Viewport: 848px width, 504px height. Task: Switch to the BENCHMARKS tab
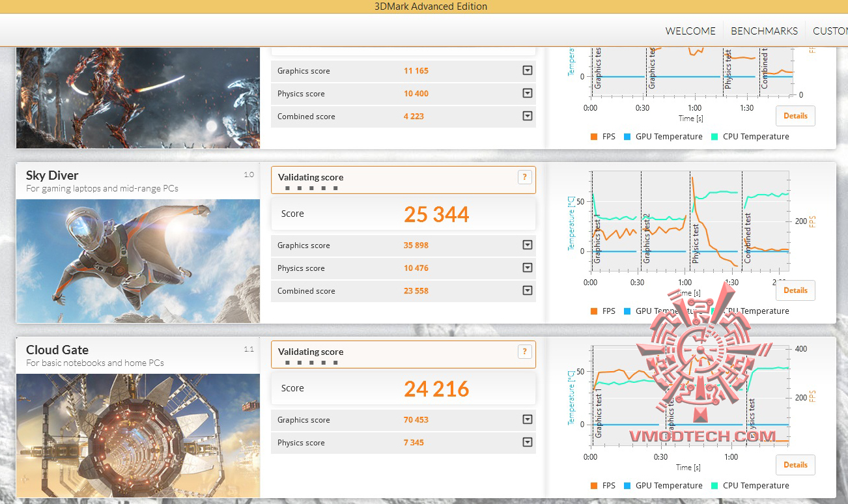click(x=764, y=31)
